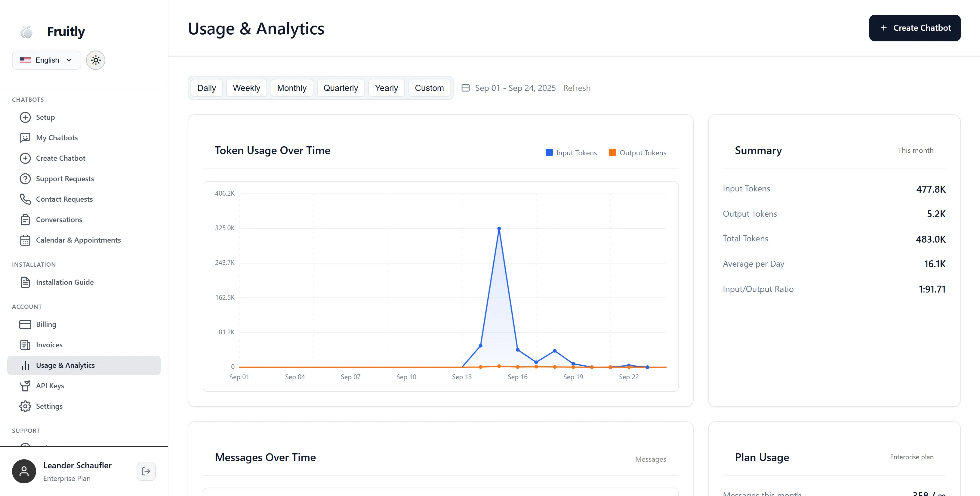Expand the Custom date range selector
980x496 pixels.
click(x=430, y=88)
